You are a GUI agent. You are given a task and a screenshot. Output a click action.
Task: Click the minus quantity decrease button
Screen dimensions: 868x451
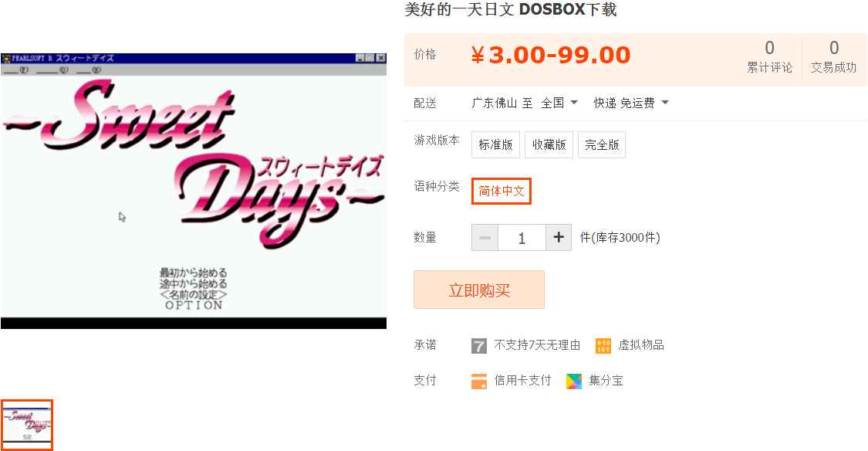pos(485,238)
